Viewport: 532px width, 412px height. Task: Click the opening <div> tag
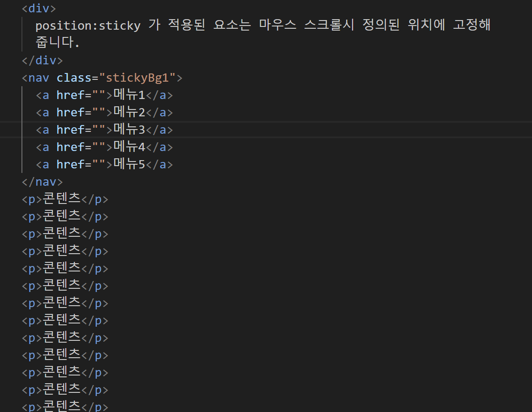click(39, 9)
